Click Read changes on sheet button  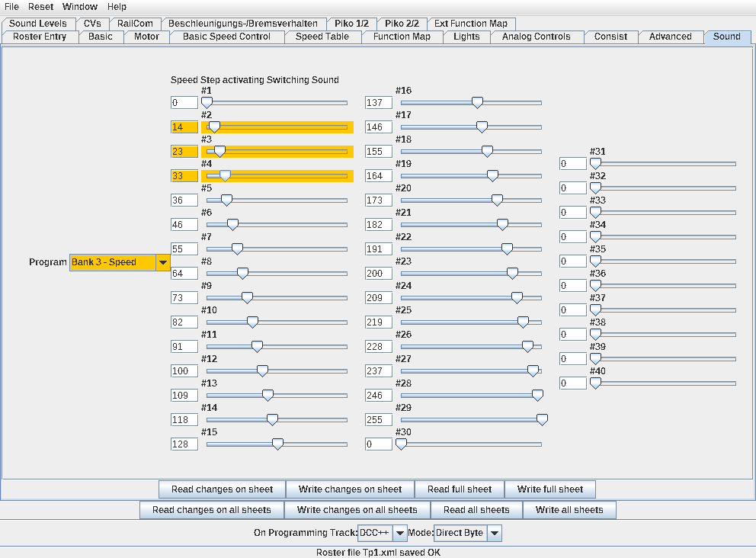click(x=221, y=489)
